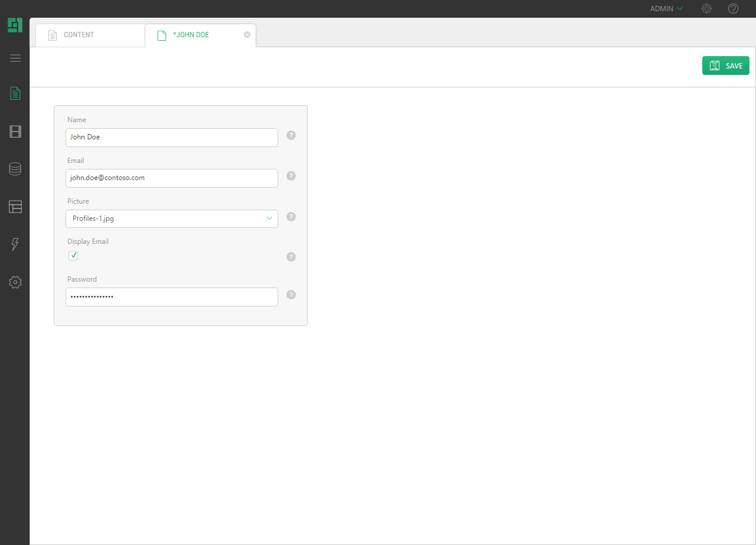Open the hamburger menu in sidebar
The image size is (756, 545).
coord(15,58)
